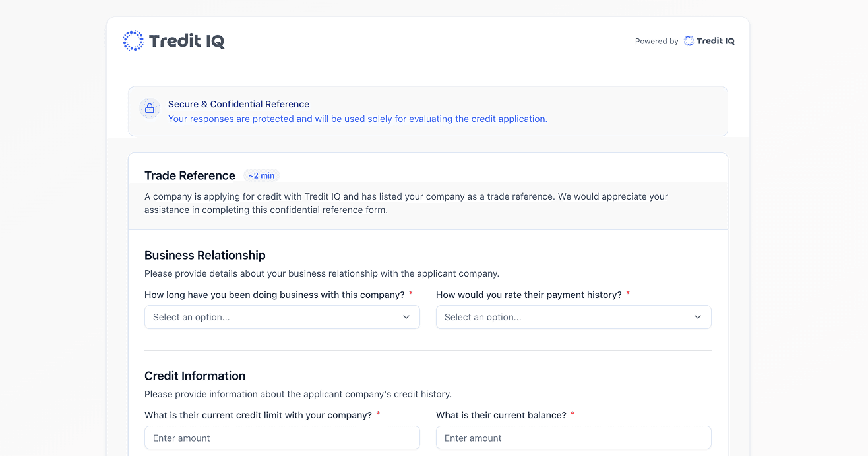Click the Tredit IQ header title text
The image size is (868, 456).
pyautogui.click(x=187, y=40)
